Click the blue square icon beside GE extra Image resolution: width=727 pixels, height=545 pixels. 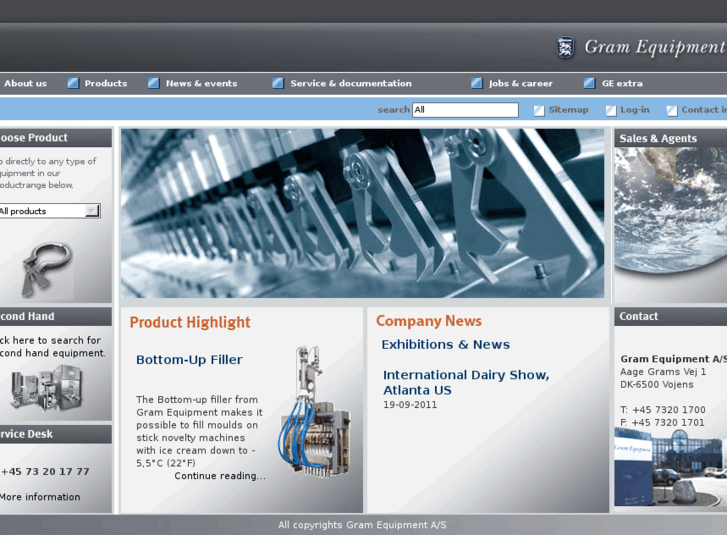coord(589,83)
